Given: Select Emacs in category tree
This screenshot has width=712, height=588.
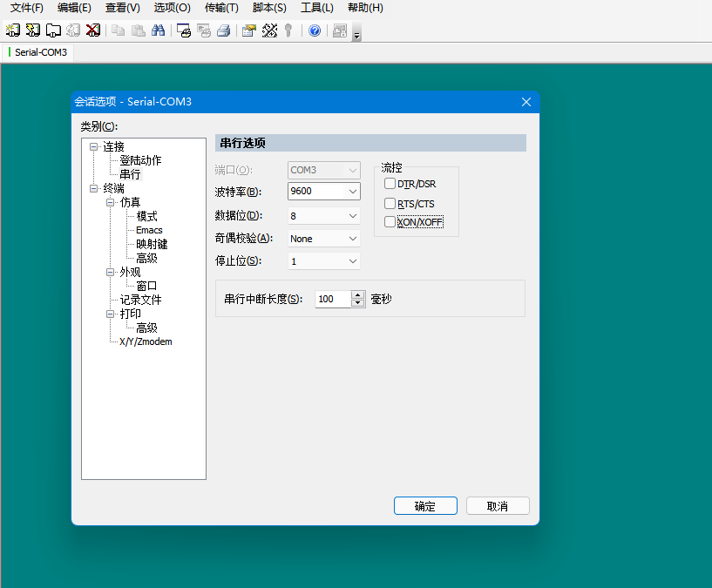Looking at the screenshot, I should tap(149, 230).
